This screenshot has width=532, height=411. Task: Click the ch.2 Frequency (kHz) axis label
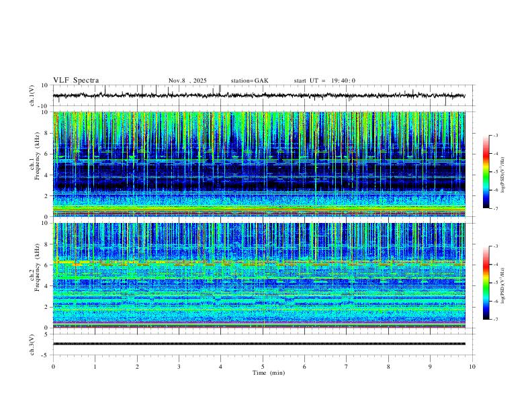35,267
